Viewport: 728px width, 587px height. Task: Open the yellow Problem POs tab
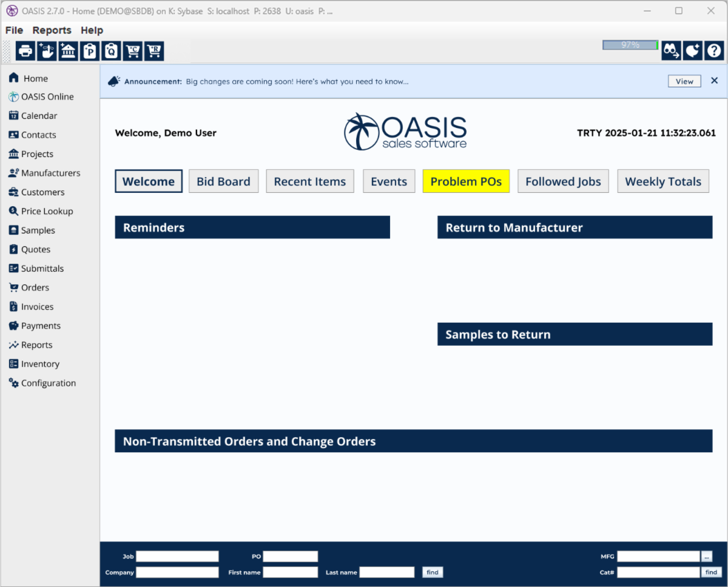[467, 181]
